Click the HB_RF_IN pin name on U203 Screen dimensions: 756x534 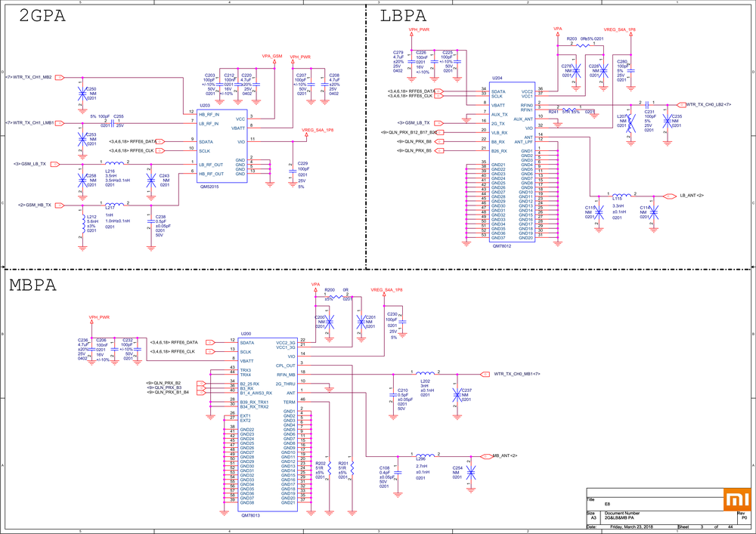click(209, 114)
